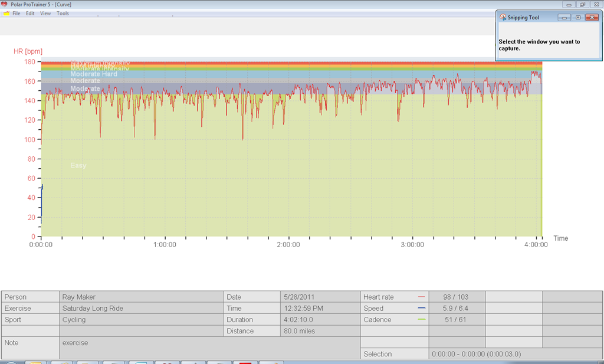Select the Saturday Long Ride exercise field
The height and width of the screenshot is (364, 604).
[x=142, y=308]
